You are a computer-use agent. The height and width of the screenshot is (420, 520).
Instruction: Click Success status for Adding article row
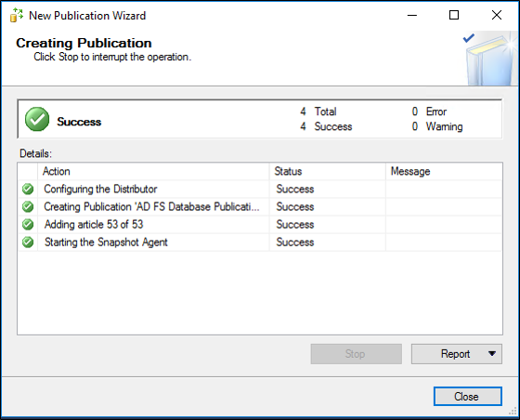point(295,225)
